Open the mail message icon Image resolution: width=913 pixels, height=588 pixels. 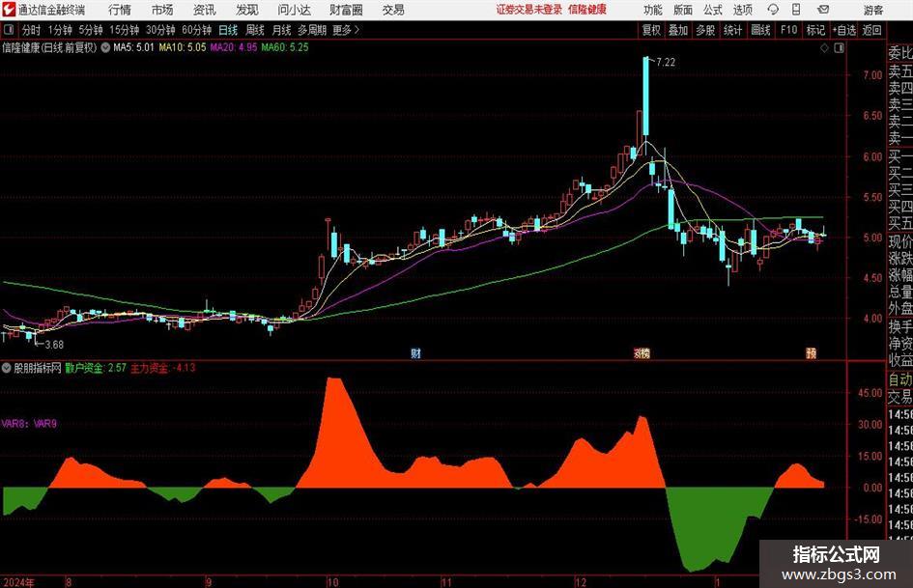point(823,10)
